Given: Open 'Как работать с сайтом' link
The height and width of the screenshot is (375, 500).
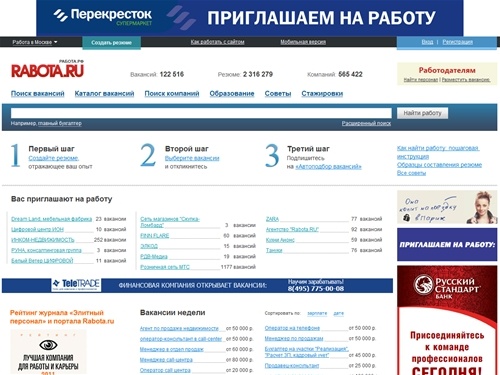Looking at the screenshot, I should (217, 42).
